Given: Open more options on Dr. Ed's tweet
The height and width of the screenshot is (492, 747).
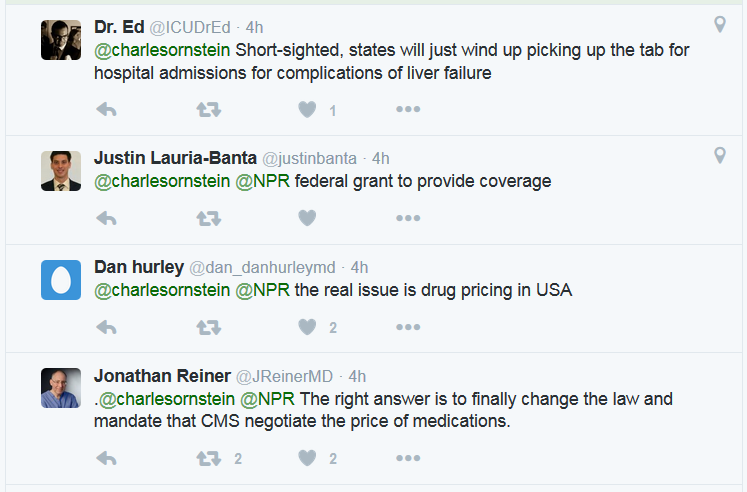Looking at the screenshot, I should click(x=407, y=109).
